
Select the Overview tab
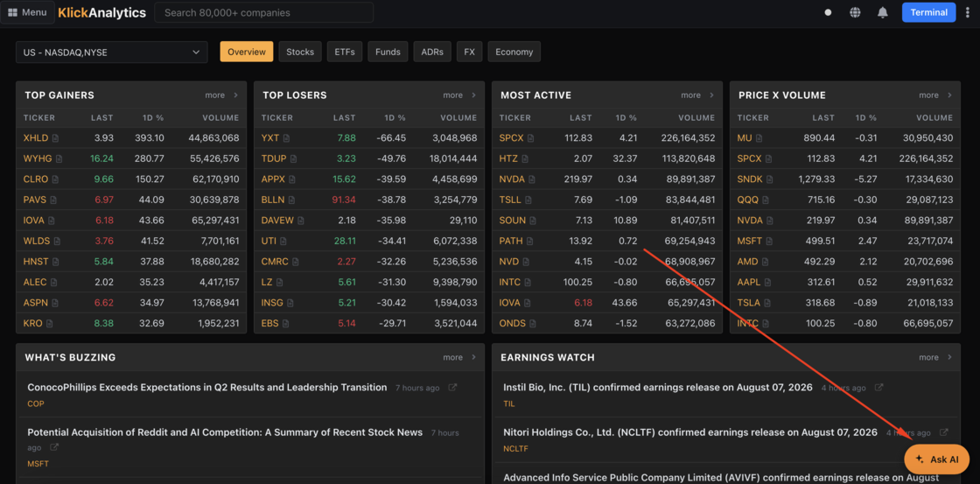[247, 52]
